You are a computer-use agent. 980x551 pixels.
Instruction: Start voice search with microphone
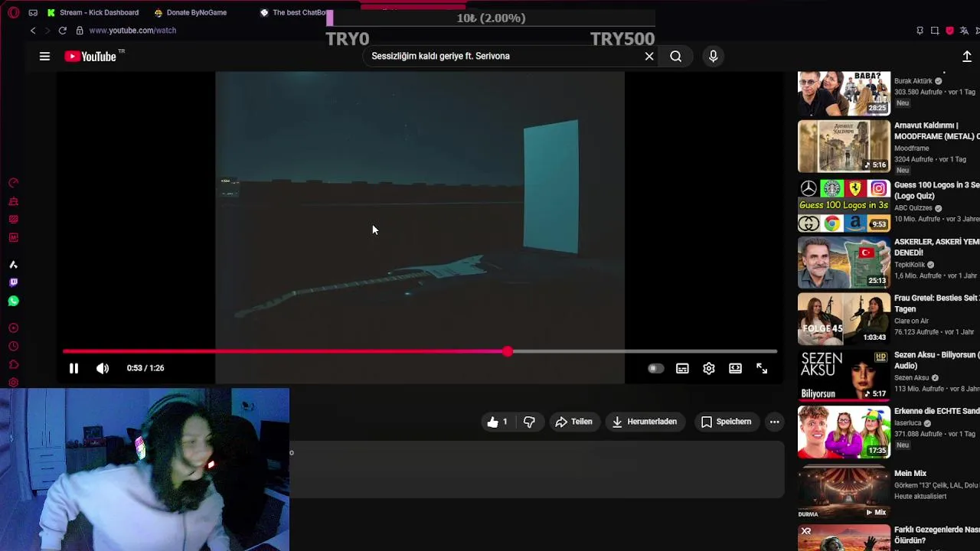tap(713, 56)
